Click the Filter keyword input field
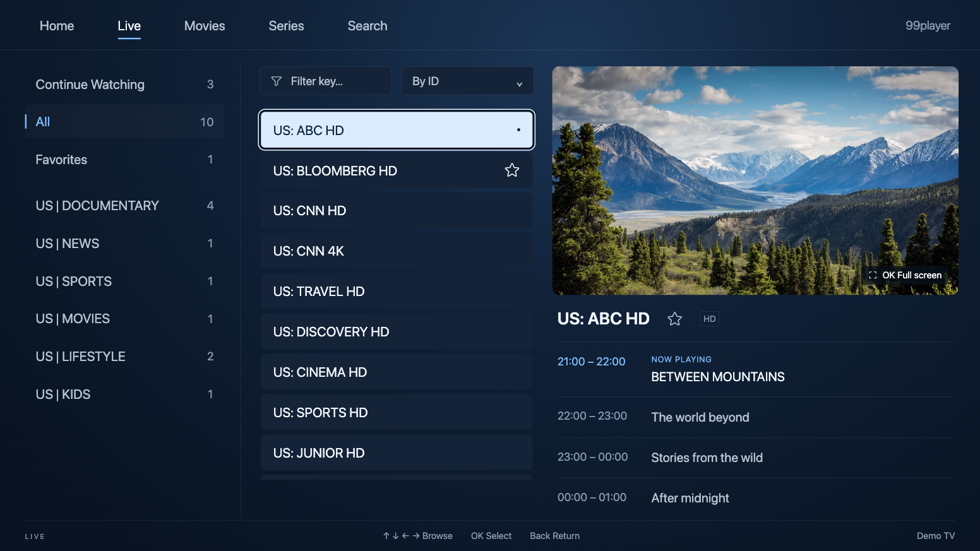This screenshot has height=551, width=980. [325, 81]
